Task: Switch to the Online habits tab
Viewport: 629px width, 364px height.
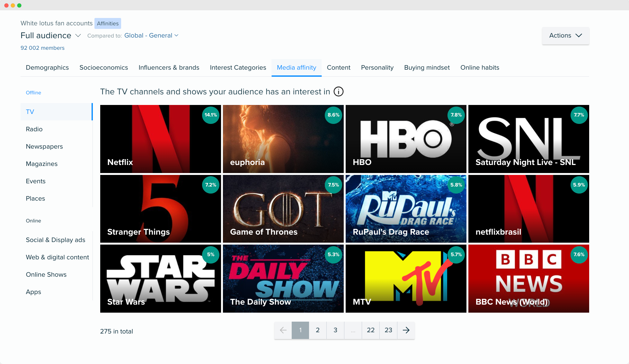Action: [x=480, y=68]
